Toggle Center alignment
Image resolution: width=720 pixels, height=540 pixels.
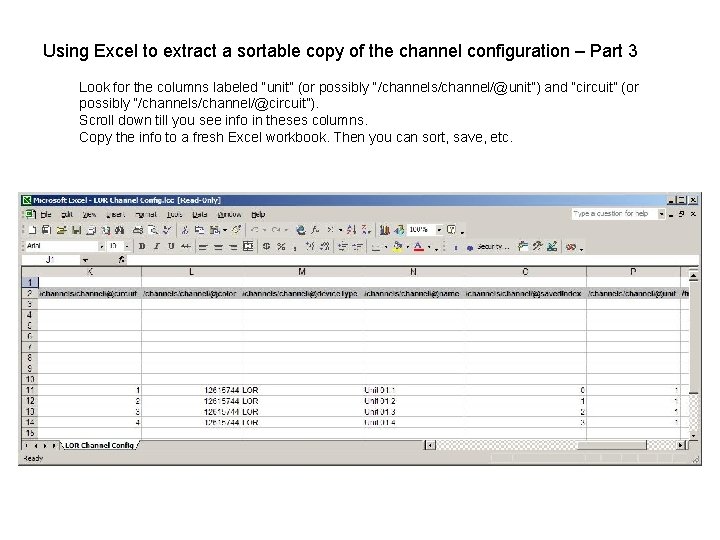click(x=219, y=247)
